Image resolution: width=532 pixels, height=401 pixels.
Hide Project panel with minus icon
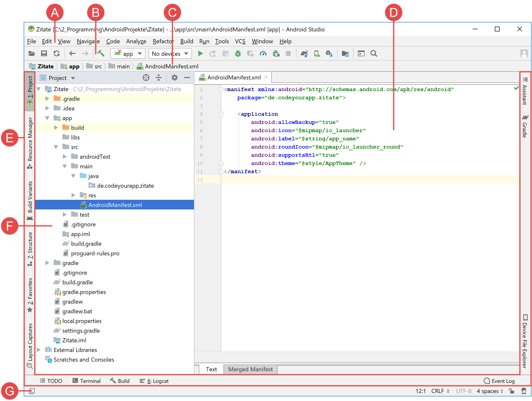[187, 78]
